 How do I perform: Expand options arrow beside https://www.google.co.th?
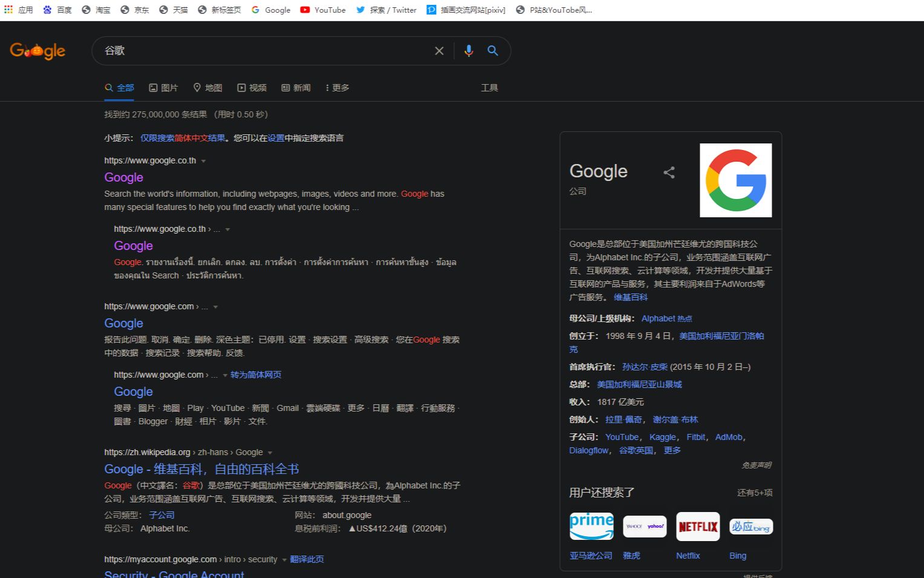point(204,161)
